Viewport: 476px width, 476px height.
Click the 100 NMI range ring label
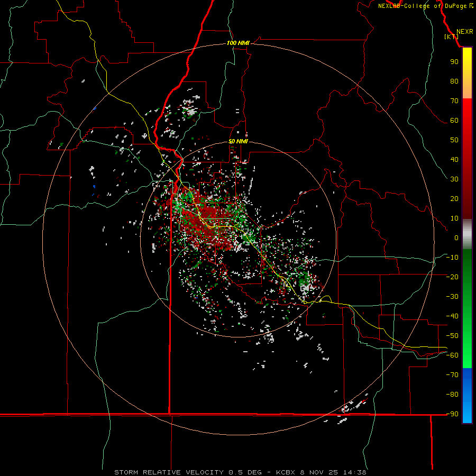[238, 43]
